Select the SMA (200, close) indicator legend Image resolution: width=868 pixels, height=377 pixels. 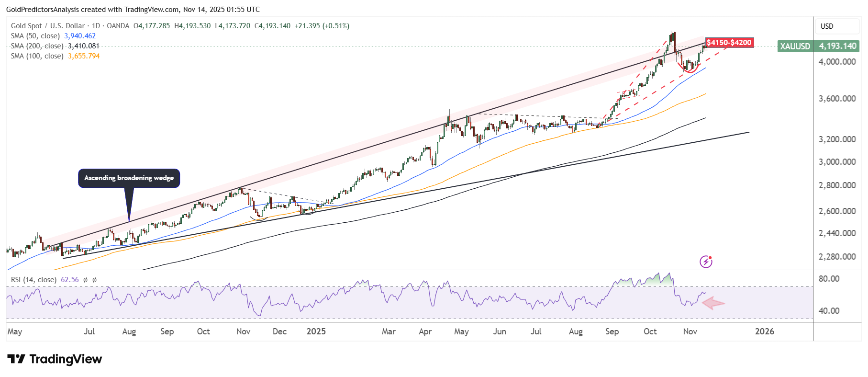[37, 46]
